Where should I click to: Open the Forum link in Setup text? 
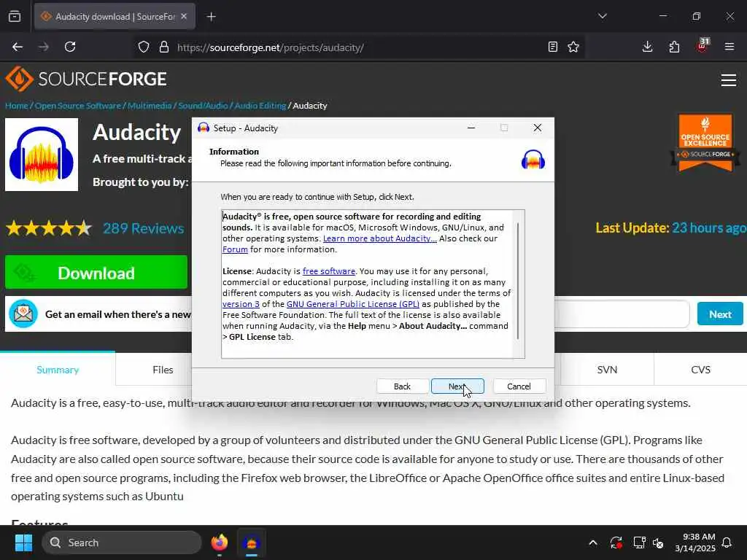[235, 249]
